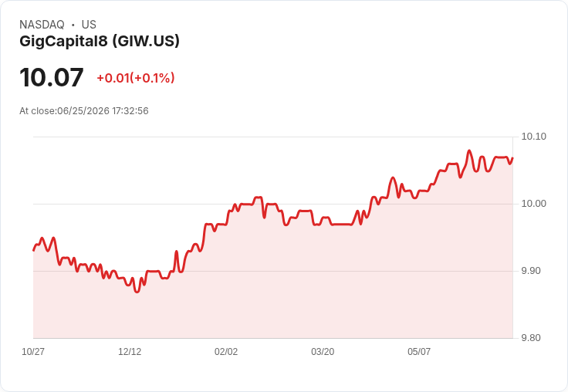Click the GigCapital8 (GIW.US) stock title
Image resolution: width=568 pixels, height=392 pixels.
coord(100,41)
